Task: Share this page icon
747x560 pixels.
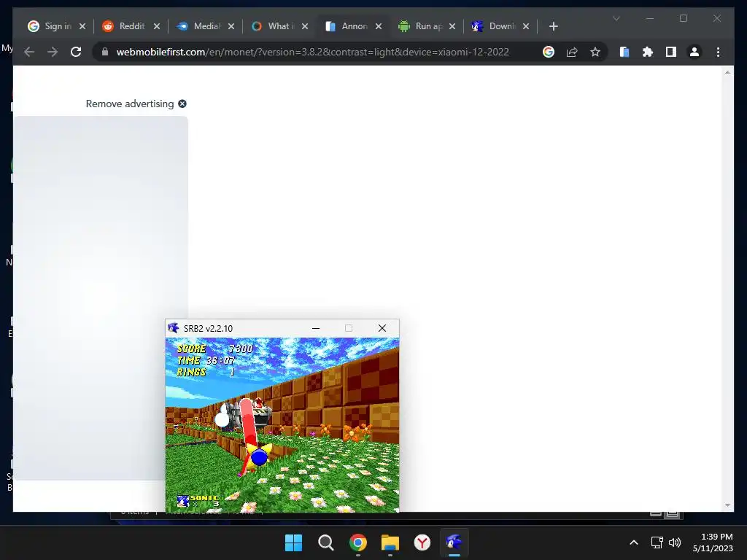Action: click(x=572, y=52)
